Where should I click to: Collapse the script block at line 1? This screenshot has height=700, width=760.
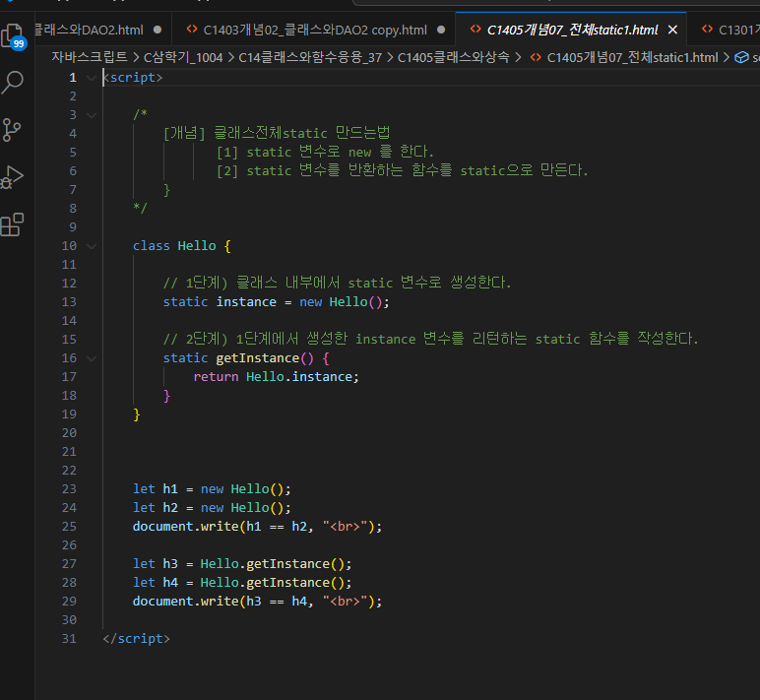pyautogui.click(x=92, y=78)
